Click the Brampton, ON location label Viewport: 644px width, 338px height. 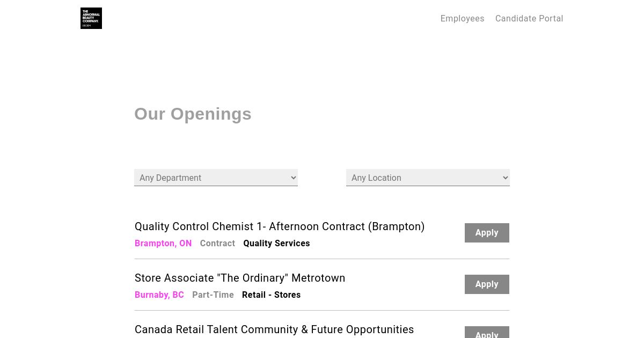click(x=163, y=243)
